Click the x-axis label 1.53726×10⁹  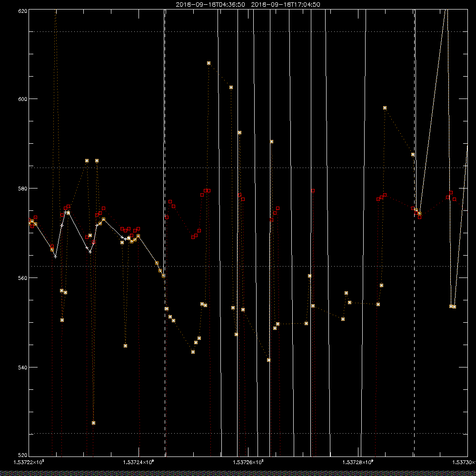pos(248,462)
